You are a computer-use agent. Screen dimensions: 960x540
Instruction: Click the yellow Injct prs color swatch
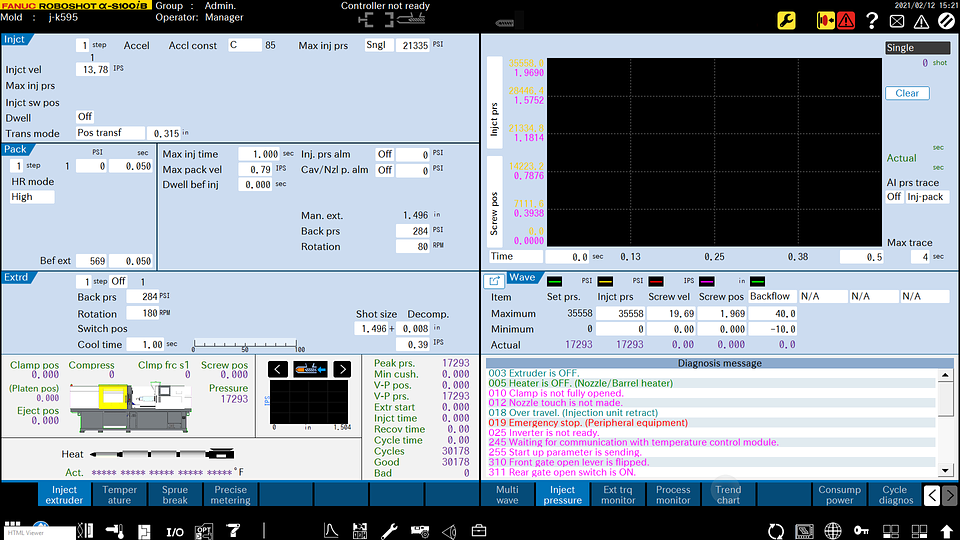[x=605, y=281]
